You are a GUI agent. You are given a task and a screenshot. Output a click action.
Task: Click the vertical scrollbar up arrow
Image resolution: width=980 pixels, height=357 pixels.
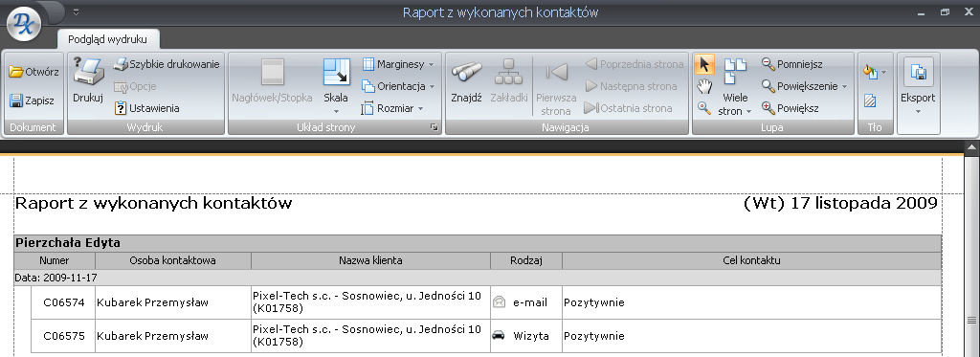point(972,147)
